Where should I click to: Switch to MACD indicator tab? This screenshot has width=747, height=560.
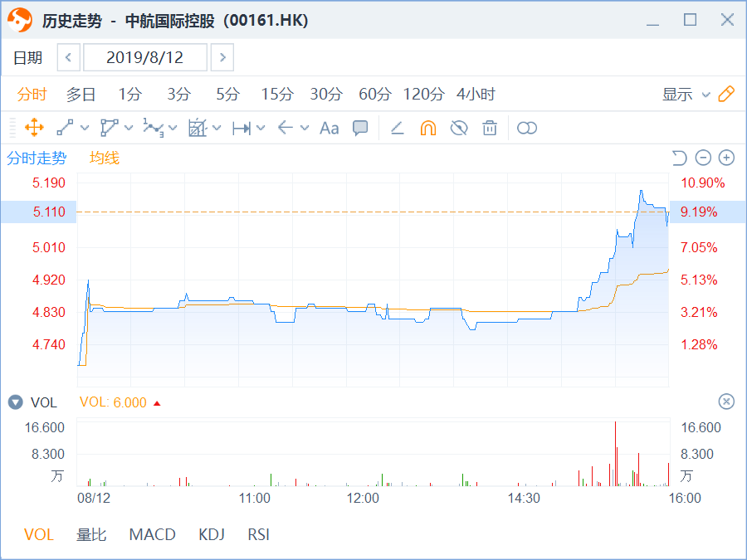tap(152, 534)
